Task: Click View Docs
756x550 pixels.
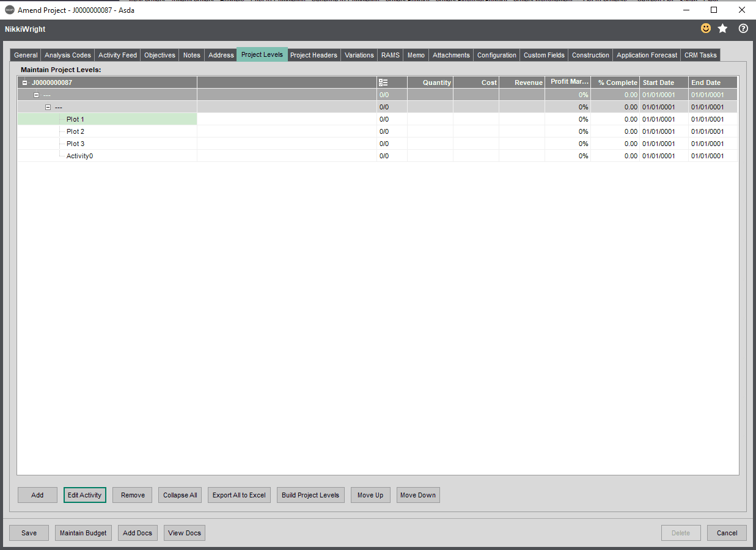Action: click(185, 533)
